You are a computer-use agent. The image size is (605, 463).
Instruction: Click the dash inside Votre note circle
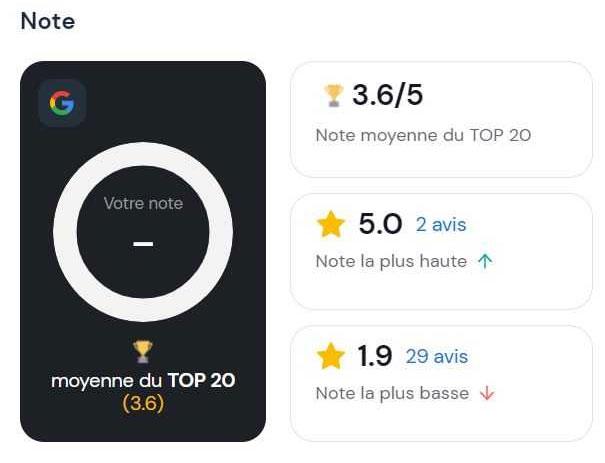[x=143, y=244]
